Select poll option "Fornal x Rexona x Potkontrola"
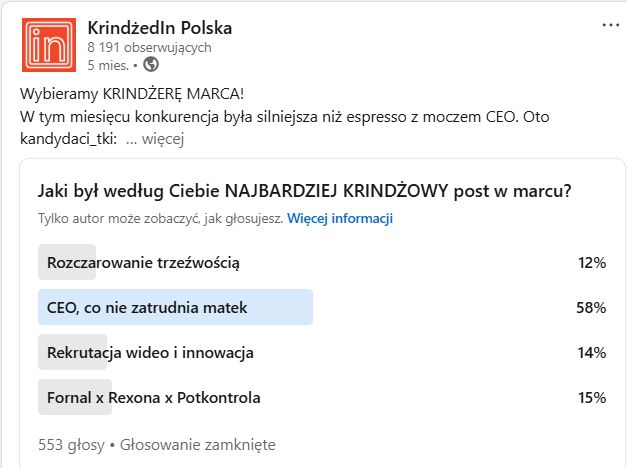This screenshot has height=468, width=627. [153, 397]
